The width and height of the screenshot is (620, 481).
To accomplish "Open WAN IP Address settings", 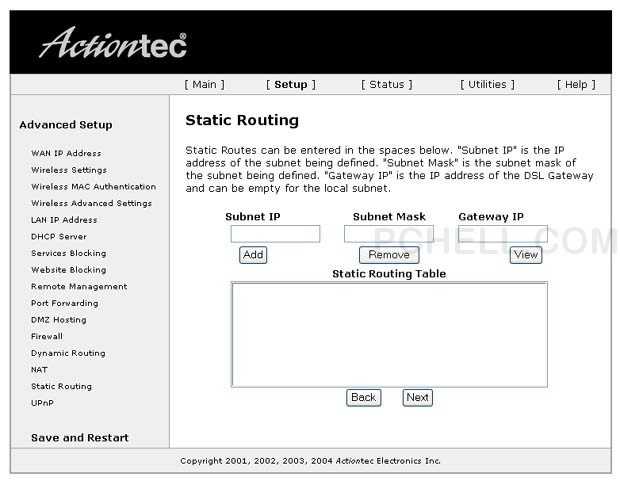I will point(66,154).
